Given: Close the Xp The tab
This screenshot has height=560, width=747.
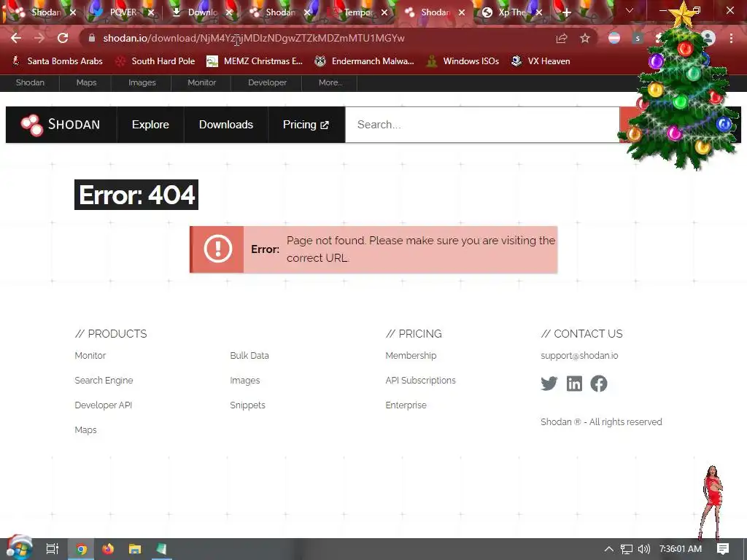Looking at the screenshot, I should pos(539,12).
